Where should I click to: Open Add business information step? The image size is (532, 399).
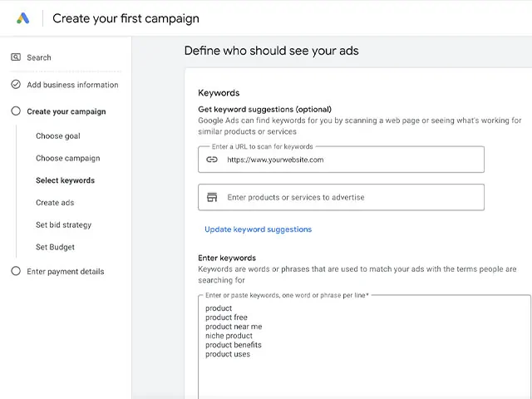point(72,85)
